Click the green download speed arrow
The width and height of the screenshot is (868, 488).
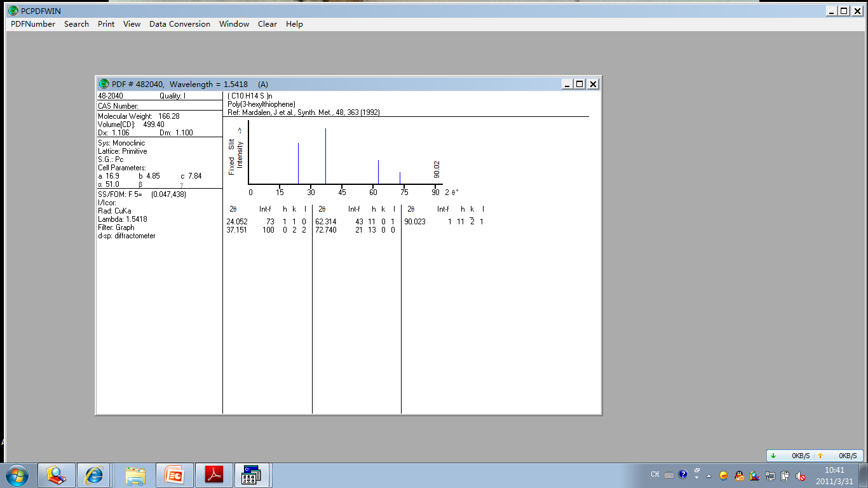[x=773, y=456]
